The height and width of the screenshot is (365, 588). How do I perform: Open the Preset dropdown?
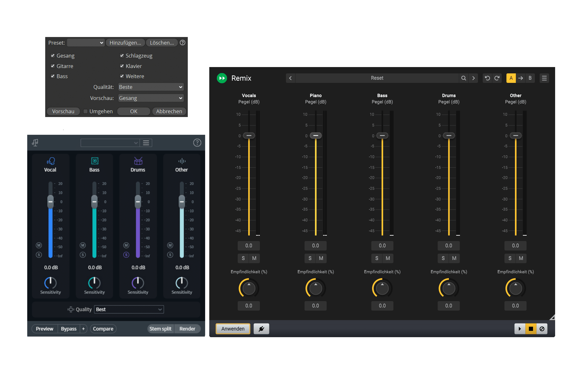(x=86, y=43)
